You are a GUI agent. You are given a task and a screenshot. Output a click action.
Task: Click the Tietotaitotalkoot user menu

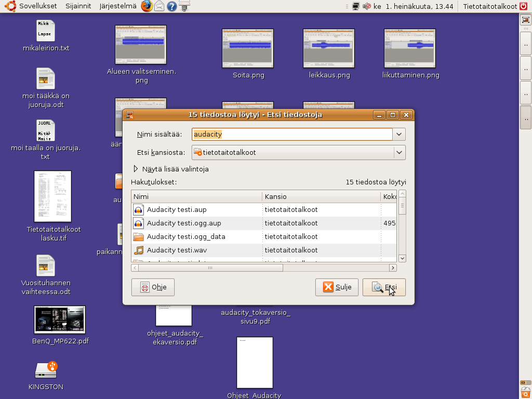pos(490,6)
